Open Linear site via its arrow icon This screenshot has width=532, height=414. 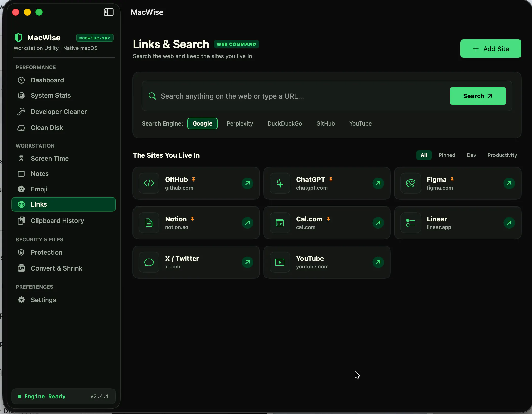(x=509, y=223)
